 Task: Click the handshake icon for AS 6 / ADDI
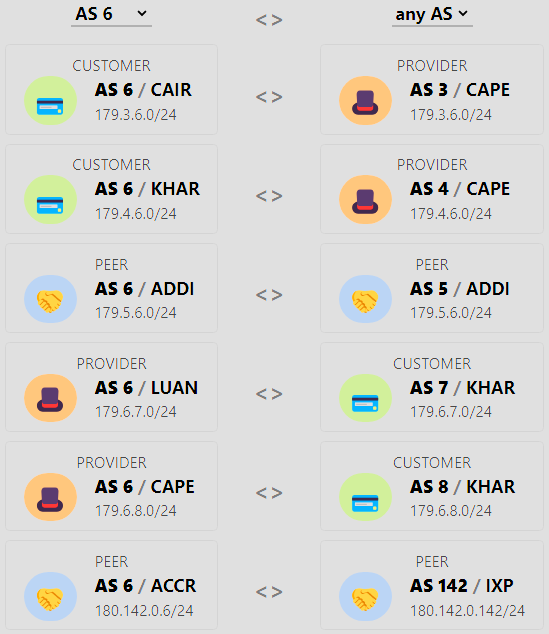[x=50, y=299]
